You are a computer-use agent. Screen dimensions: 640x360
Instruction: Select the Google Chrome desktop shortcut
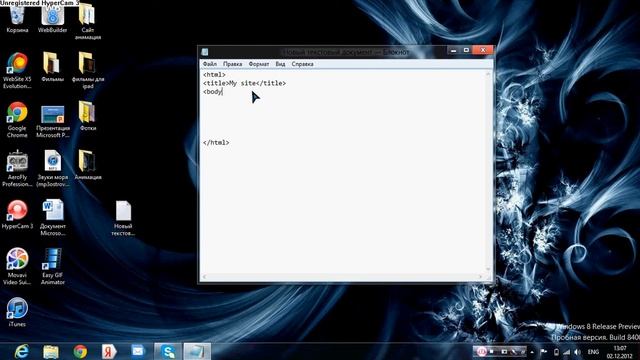point(17,120)
